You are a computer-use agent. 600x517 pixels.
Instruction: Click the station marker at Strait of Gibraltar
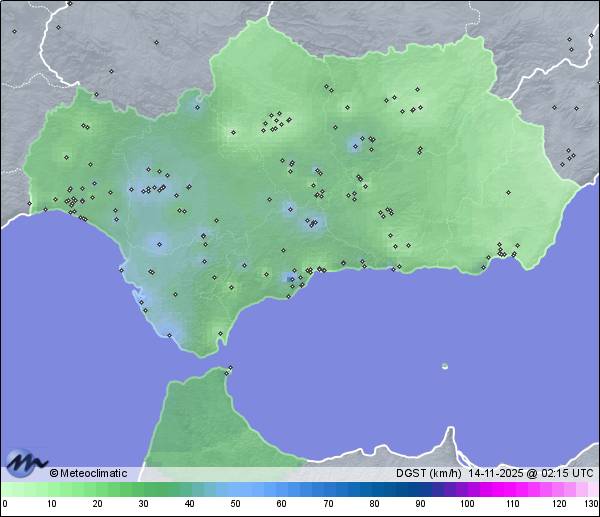[x=229, y=369]
